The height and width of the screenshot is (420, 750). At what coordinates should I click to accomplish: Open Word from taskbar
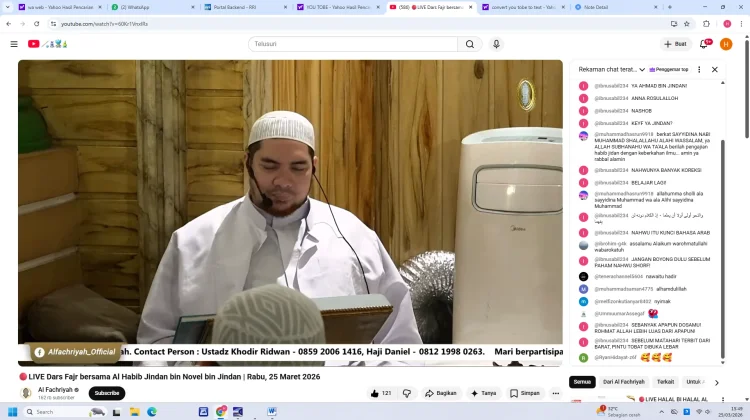pyautogui.click(x=272, y=412)
